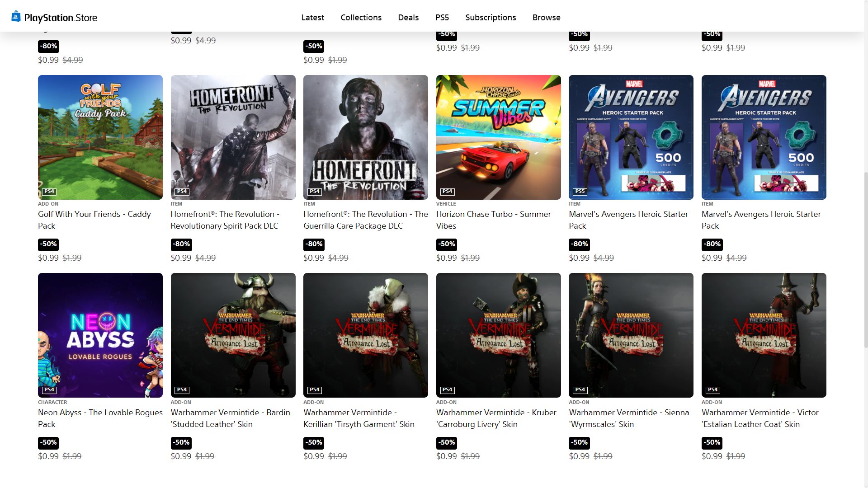Open the PS5 Marvel's Avengers Heroic Starter thumbnail
The height and width of the screenshot is (488, 868).
click(x=631, y=137)
